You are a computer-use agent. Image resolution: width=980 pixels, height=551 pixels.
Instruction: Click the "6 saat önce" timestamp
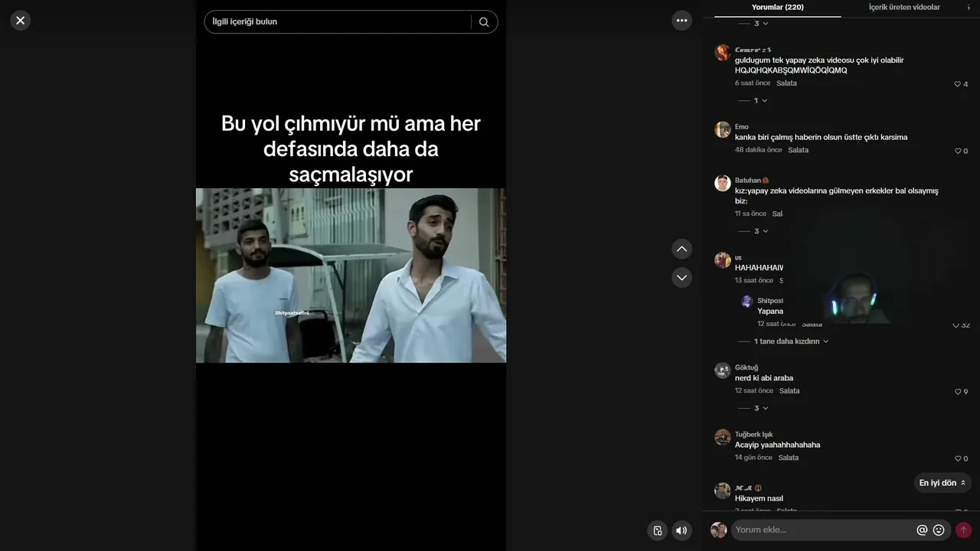coord(753,83)
